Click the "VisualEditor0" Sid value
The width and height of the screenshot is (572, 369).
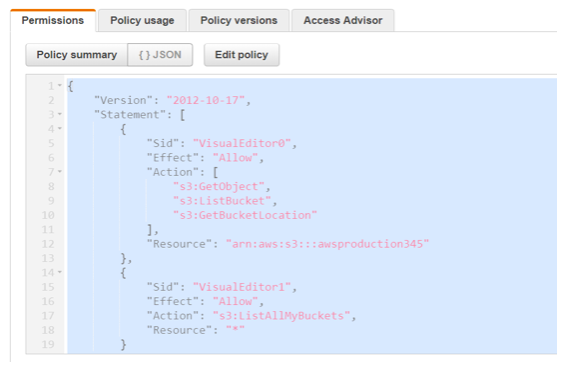pos(242,143)
